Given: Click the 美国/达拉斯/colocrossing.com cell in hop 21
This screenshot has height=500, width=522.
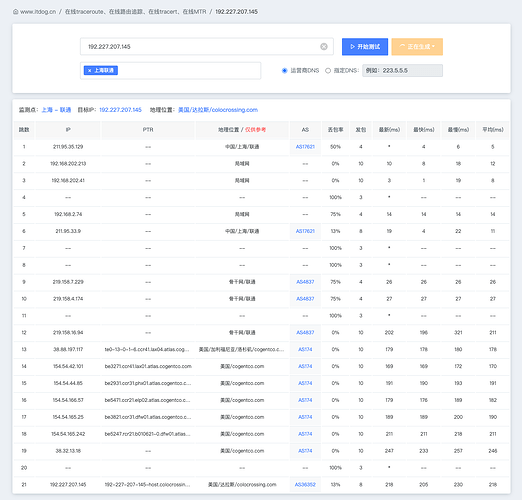Looking at the screenshot, I should [242, 484].
